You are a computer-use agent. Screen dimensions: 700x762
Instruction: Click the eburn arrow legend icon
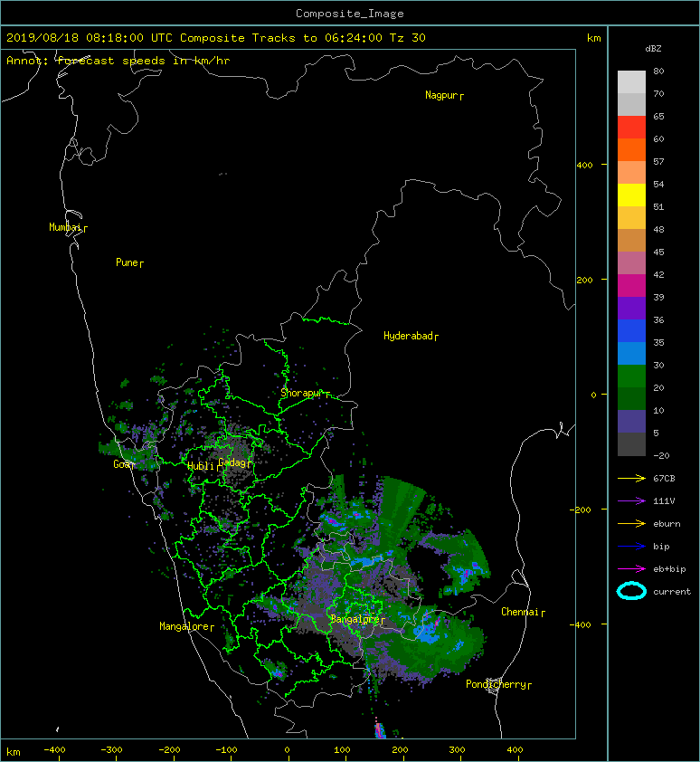click(631, 524)
